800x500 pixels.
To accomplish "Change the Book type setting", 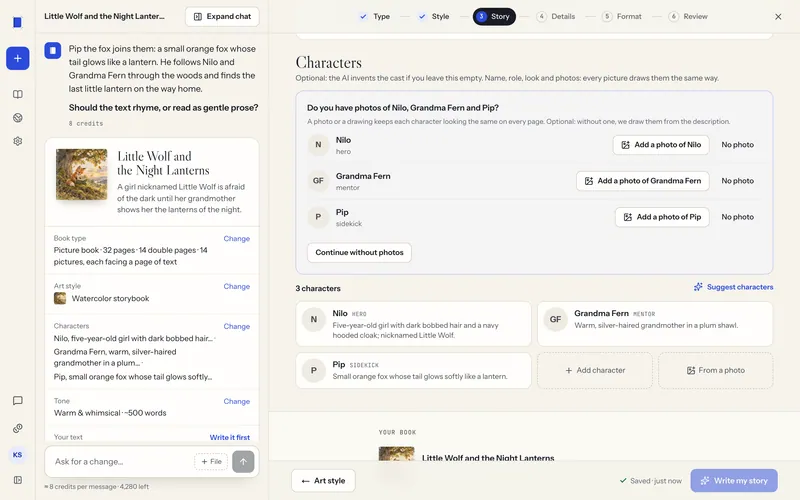I will click(x=237, y=238).
